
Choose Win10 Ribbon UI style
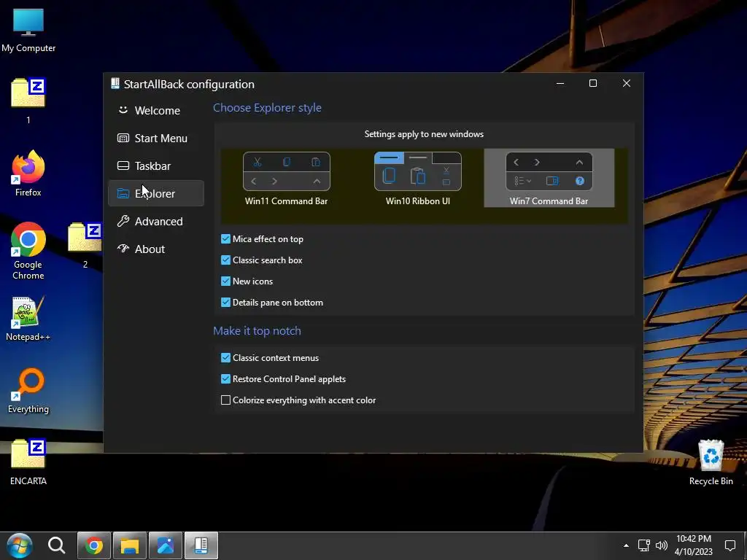(418, 179)
